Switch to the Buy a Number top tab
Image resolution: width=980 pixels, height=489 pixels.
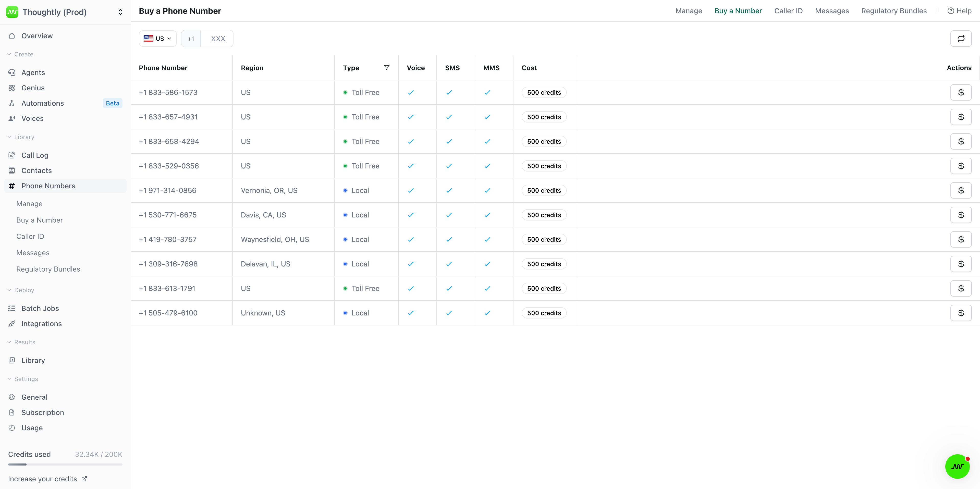(738, 11)
